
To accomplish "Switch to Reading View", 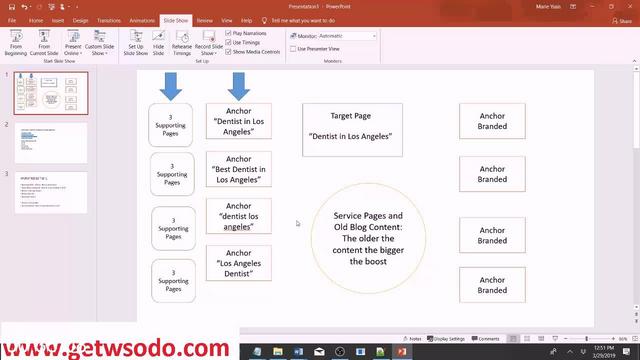I will [x=541, y=339].
